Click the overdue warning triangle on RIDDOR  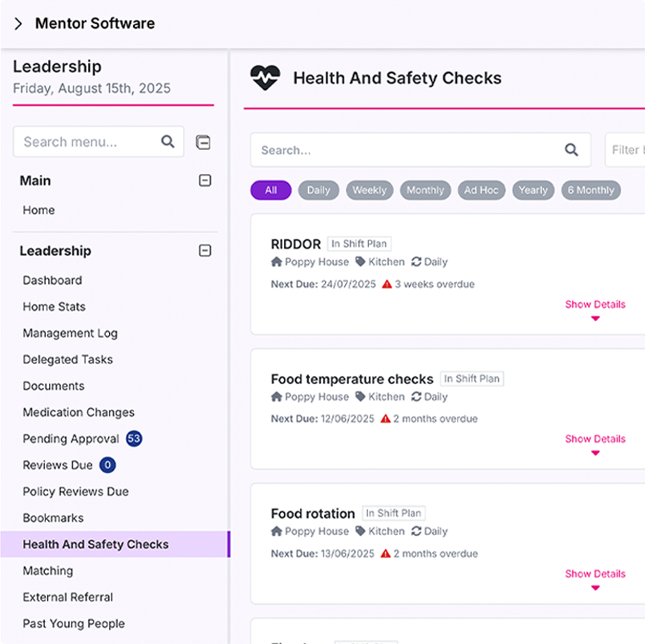(385, 283)
